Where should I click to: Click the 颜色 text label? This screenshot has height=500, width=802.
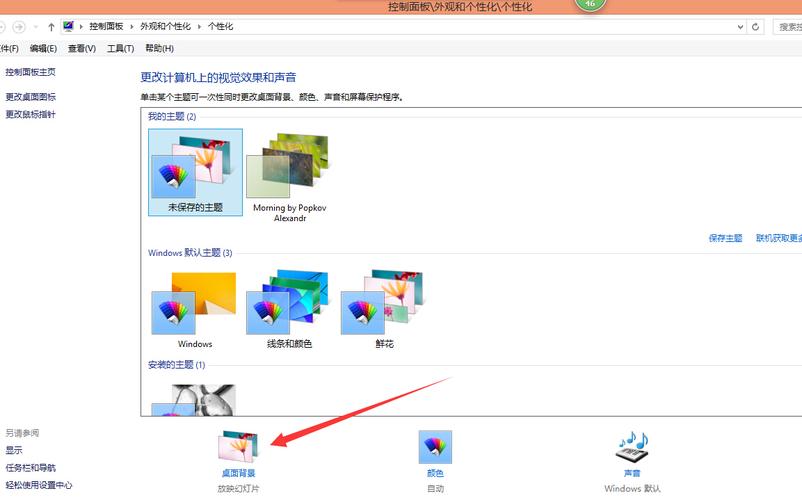tap(435, 473)
